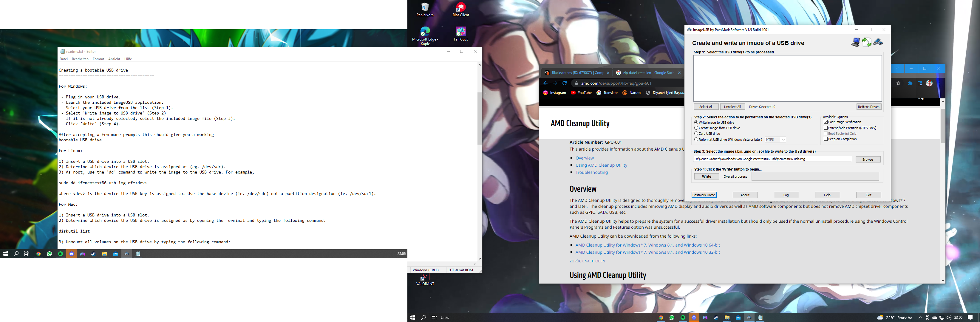
Task: Click the image file path field
Action: [x=772, y=159]
